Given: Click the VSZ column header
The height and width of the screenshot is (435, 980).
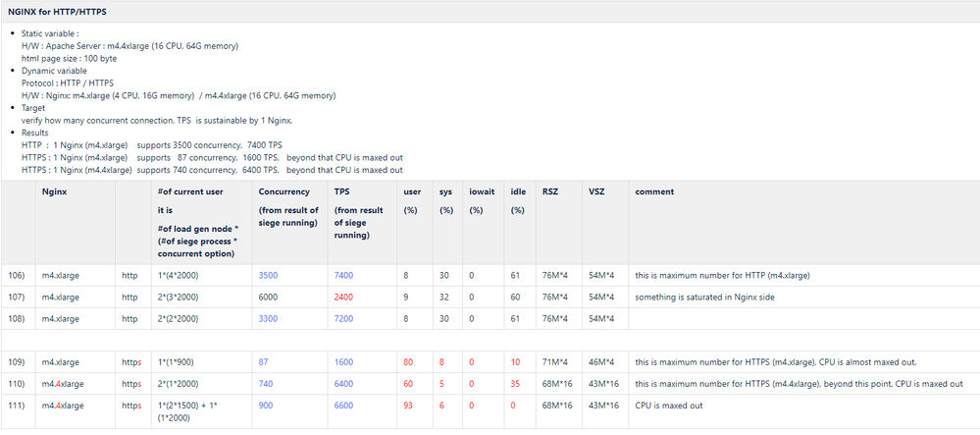Looking at the screenshot, I should pos(596,191).
